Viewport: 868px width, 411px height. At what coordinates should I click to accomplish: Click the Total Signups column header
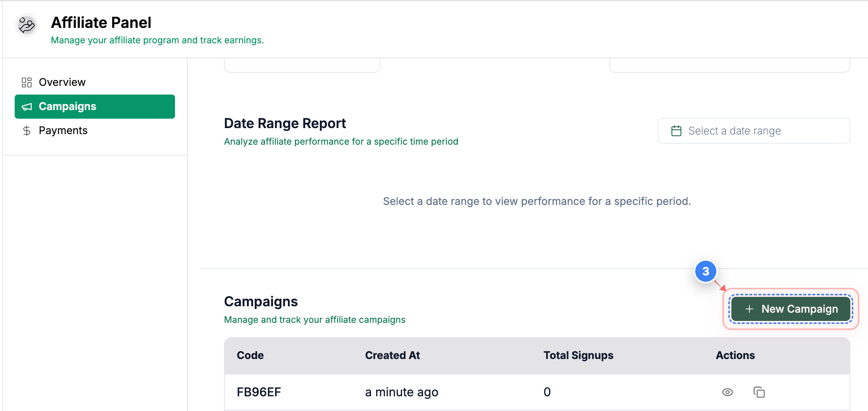tap(578, 355)
